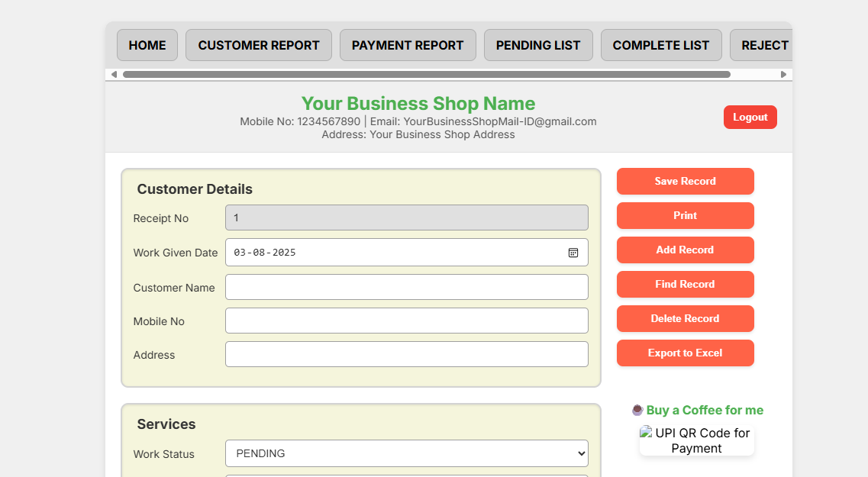Click the UPI QR Code for Payment image
This screenshot has width=868, height=477.
pos(696,440)
